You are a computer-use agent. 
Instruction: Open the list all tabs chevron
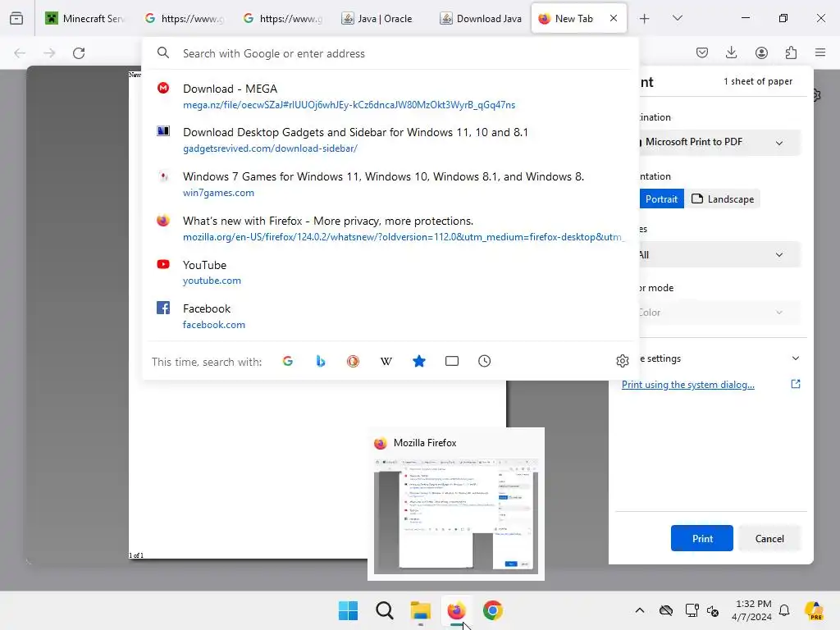678,18
